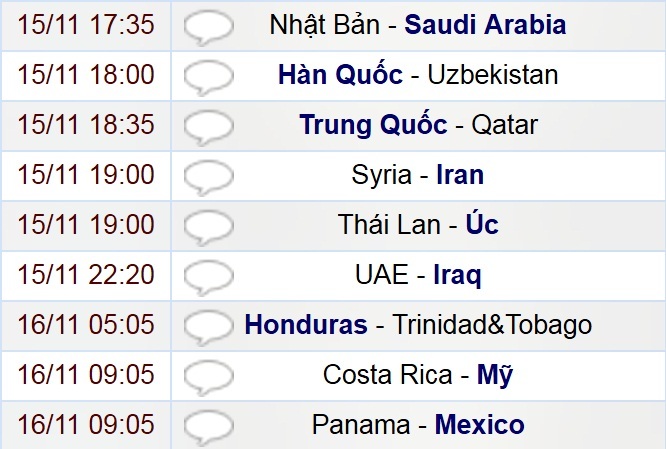Screen dimensions: 666x449
Task: Click the Costa Rica - Mỹ fixture
Action: (x=418, y=375)
